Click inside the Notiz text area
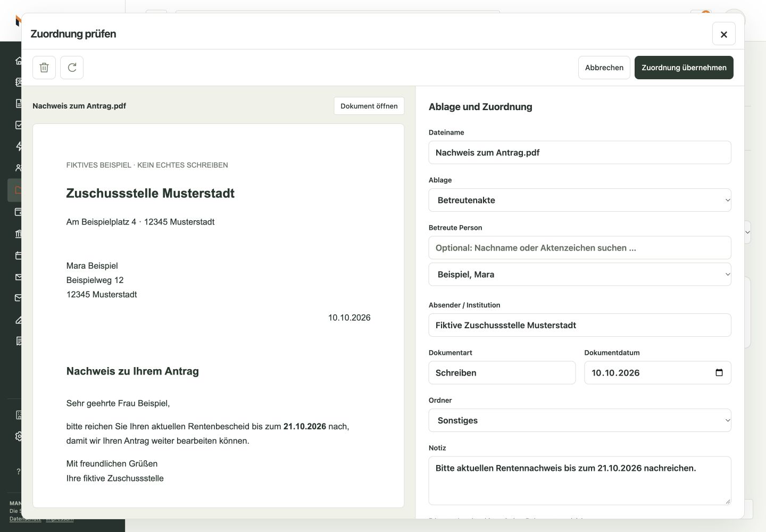This screenshot has height=532, width=766. click(580, 480)
